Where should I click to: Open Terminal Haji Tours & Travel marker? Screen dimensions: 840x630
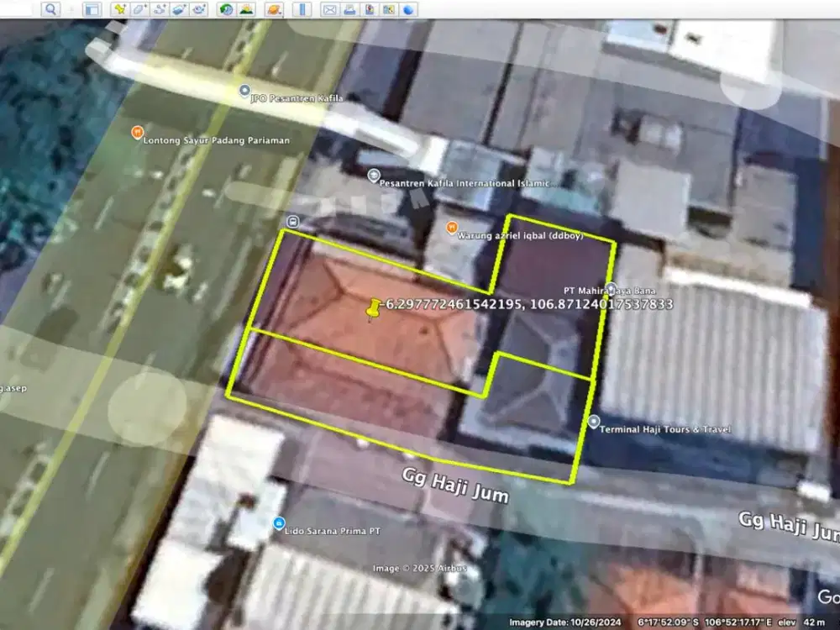[x=594, y=422]
